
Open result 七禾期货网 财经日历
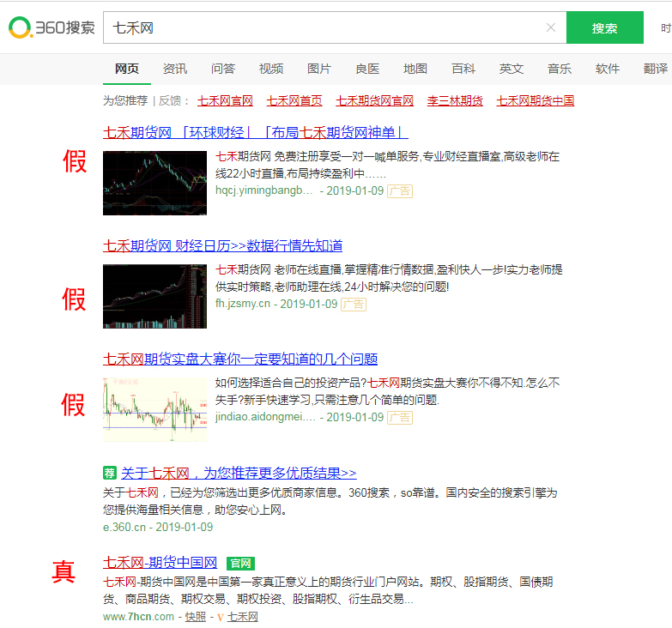pos(223,245)
